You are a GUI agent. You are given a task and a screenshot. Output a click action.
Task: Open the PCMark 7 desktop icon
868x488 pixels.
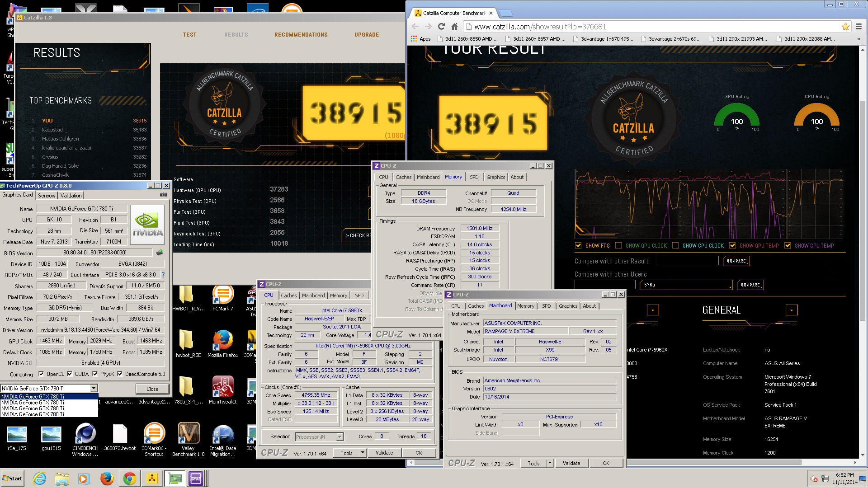coord(223,298)
